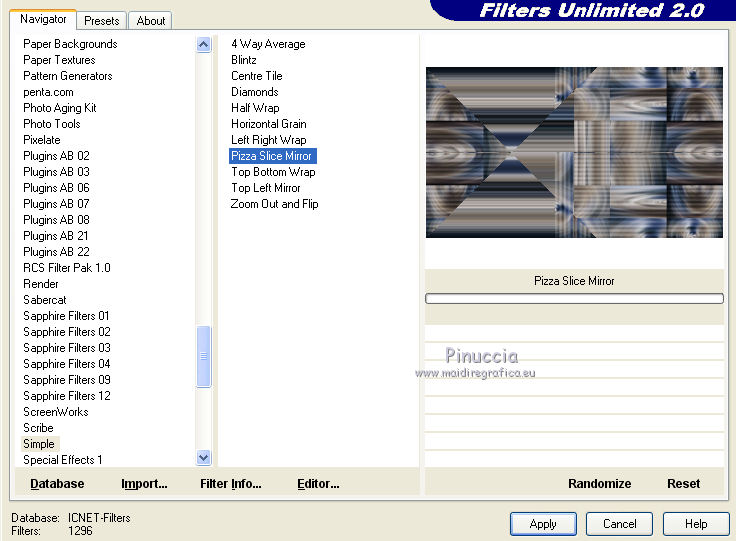Click the Apply button
This screenshot has width=736, height=541.
tap(543, 524)
